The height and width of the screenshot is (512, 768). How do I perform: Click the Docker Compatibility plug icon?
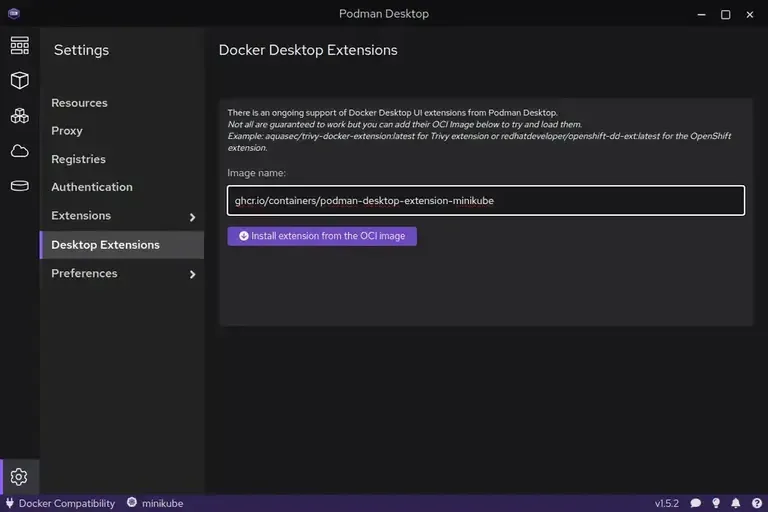coord(10,503)
